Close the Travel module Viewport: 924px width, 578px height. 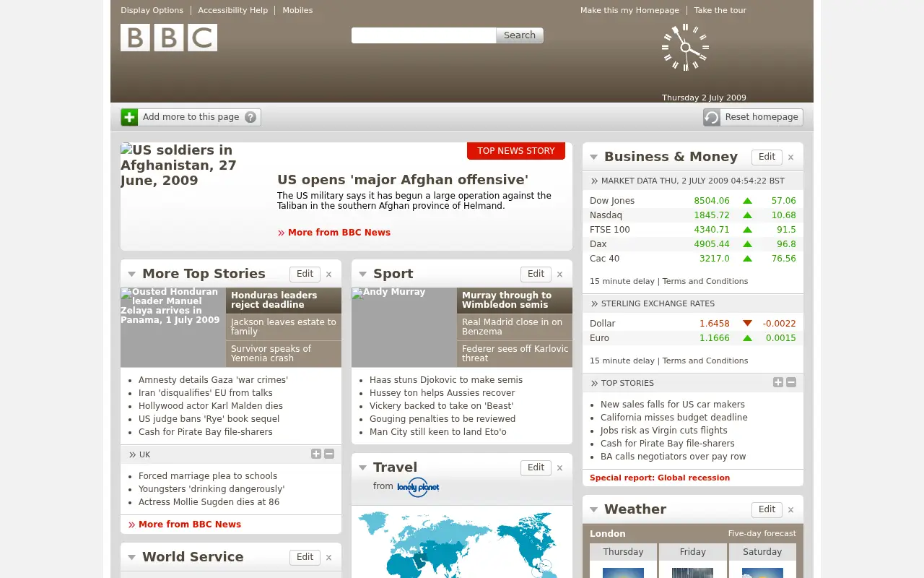pyautogui.click(x=559, y=468)
